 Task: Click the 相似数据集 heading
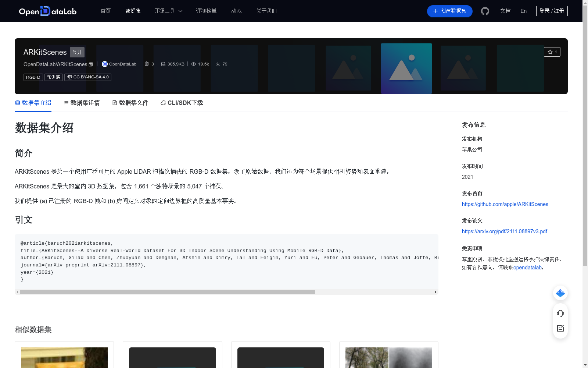tap(33, 330)
